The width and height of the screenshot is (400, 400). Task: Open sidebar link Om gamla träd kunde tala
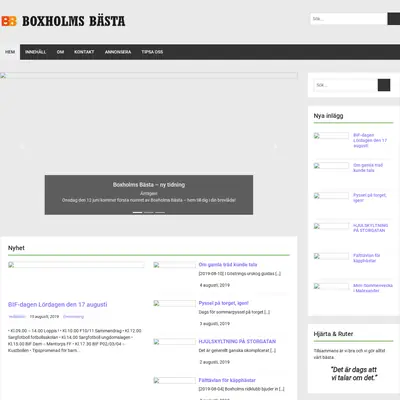368,168
